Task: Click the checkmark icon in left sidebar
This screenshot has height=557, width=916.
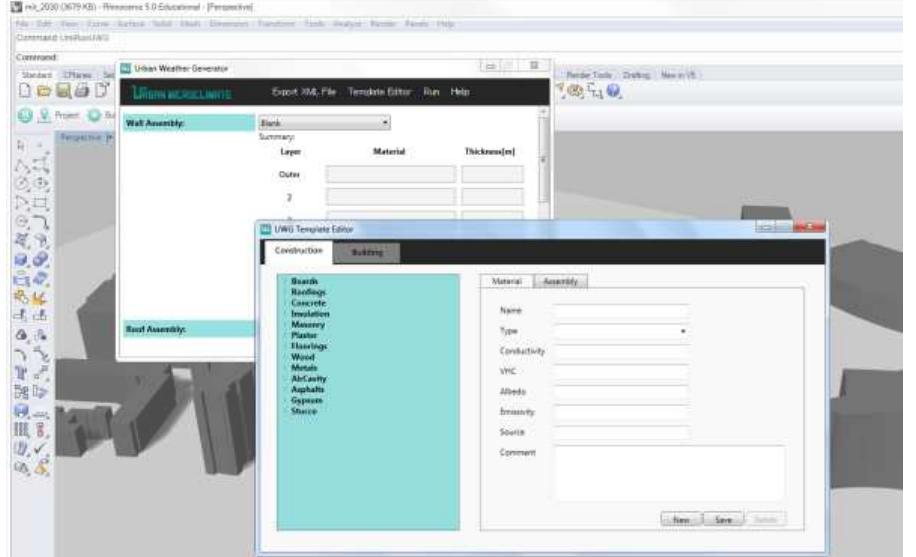Action: [x=40, y=448]
